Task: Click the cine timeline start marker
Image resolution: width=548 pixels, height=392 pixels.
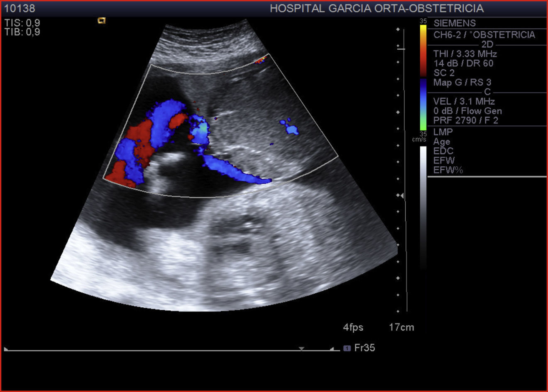Action: tap(6, 349)
